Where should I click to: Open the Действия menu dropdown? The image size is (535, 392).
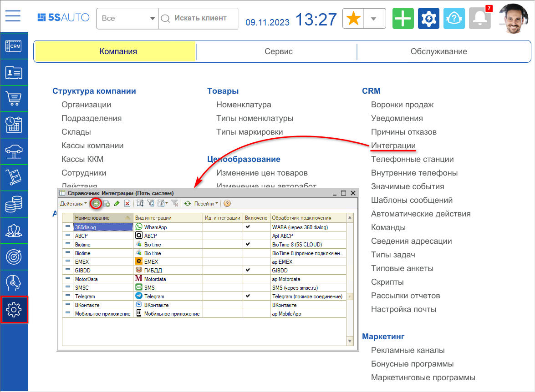tap(73, 203)
